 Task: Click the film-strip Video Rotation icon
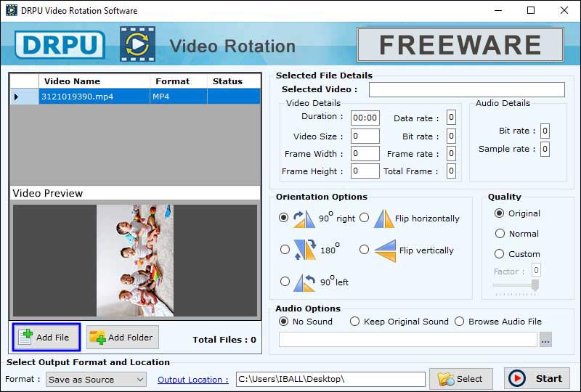(x=137, y=44)
